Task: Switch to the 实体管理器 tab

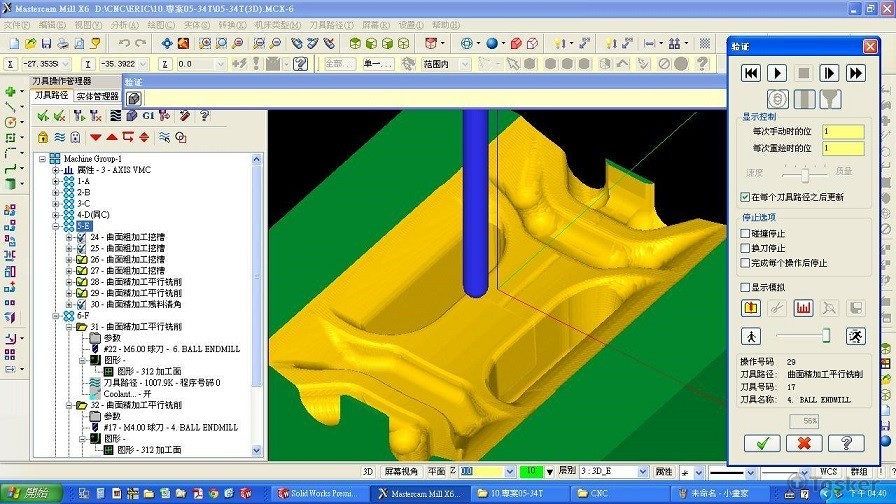Action: 97,96
